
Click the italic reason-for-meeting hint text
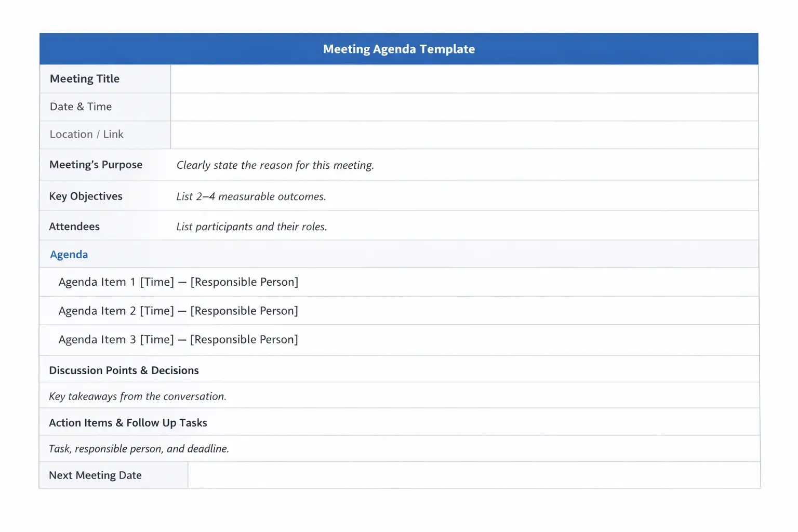275,165
